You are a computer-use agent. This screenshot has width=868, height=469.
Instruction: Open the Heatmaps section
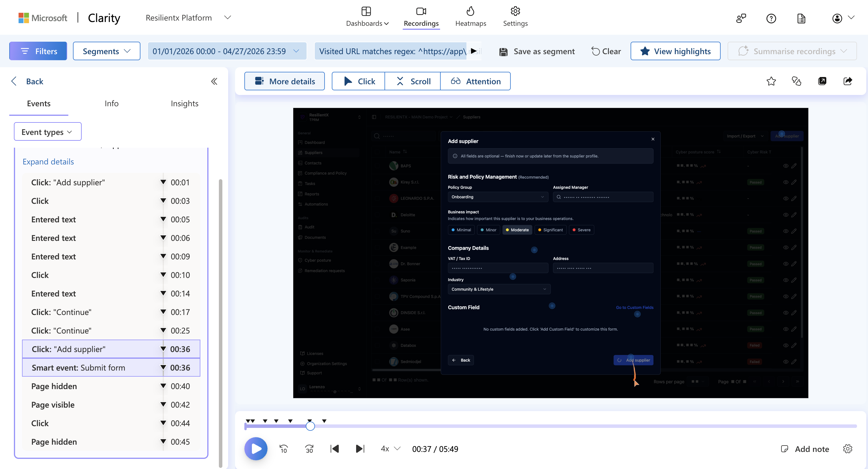(470, 17)
